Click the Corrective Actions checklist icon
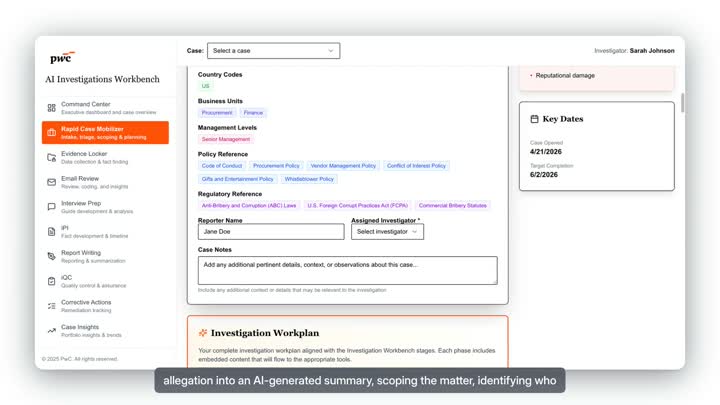 (51, 306)
